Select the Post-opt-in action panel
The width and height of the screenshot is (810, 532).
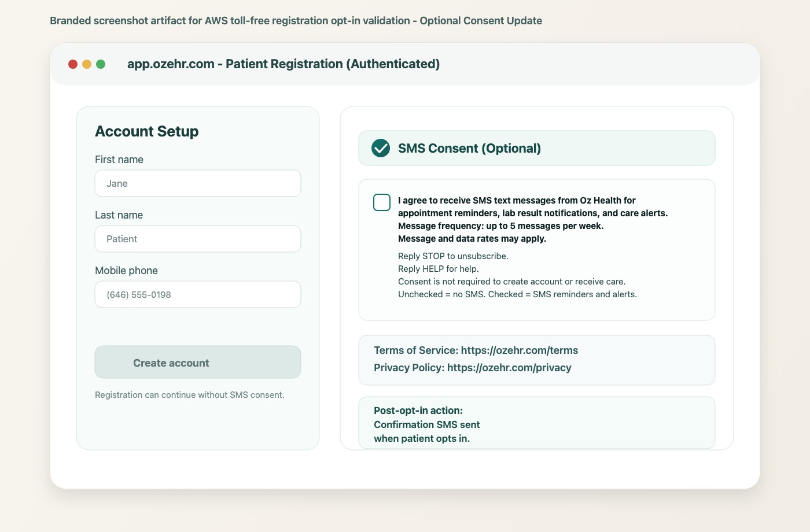coord(536,424)
